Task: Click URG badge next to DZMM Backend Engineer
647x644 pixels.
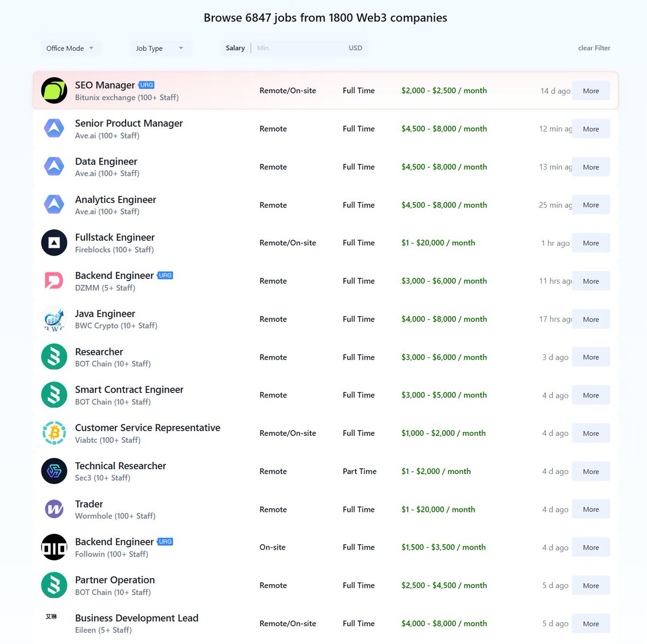Action: (x=165, y=276)
